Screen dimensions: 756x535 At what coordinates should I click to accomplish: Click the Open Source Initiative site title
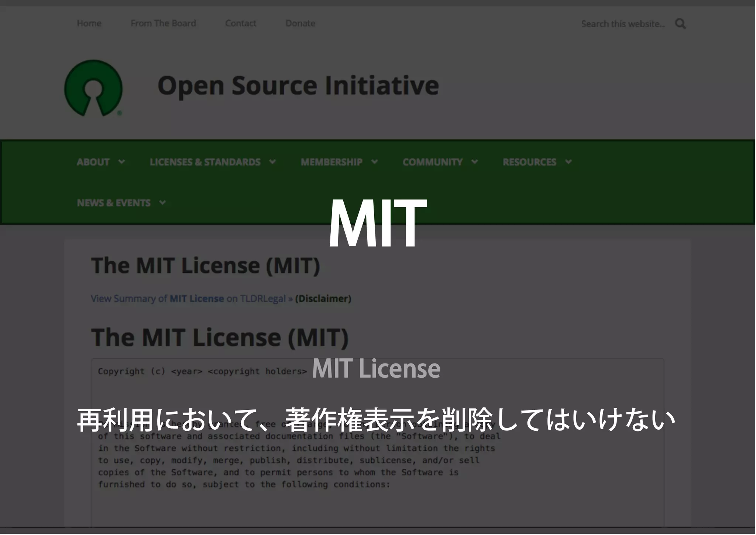298,86
